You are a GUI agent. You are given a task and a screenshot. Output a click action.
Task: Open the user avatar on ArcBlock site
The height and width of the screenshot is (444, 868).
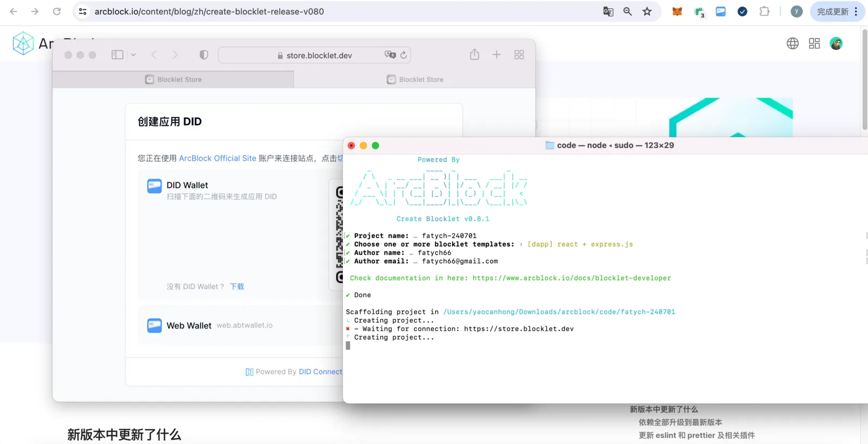836,43
